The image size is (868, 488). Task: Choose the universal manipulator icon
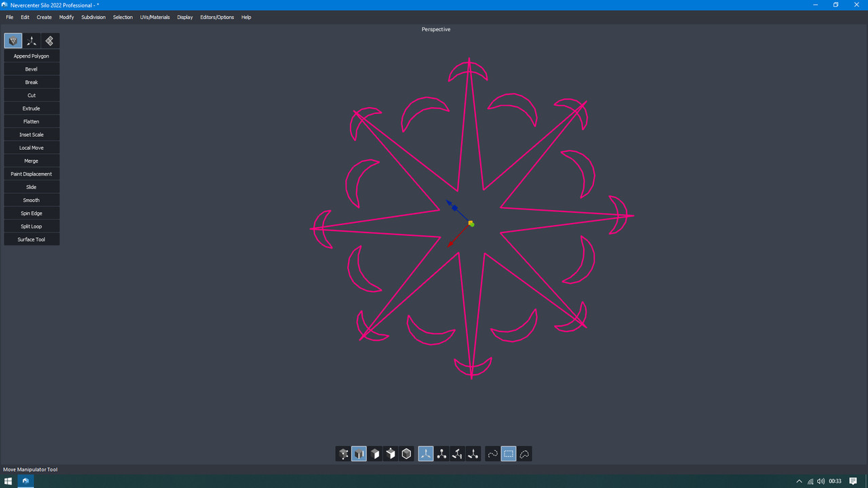473,454
